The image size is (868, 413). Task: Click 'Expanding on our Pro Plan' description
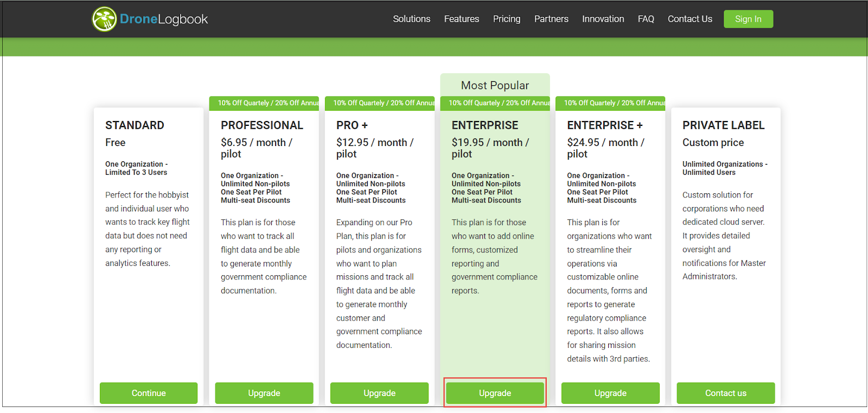pos(379,284)
